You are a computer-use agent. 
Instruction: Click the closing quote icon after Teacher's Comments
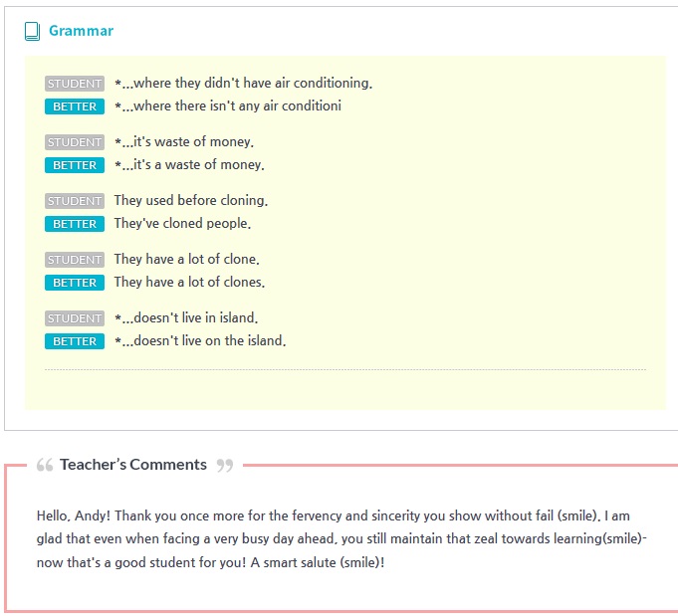click(224, 465)
